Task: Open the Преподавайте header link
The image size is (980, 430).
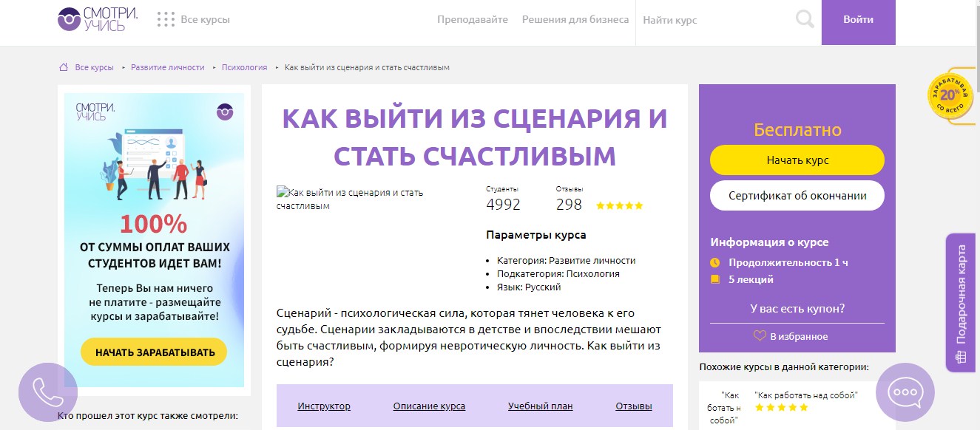Action: 472,20
